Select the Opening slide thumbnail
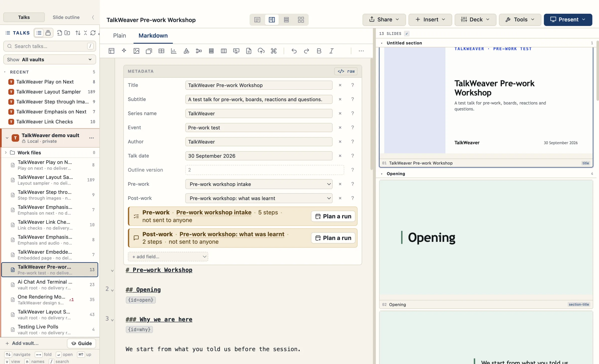Screen dimensions: 599x364 click(486, 244)
